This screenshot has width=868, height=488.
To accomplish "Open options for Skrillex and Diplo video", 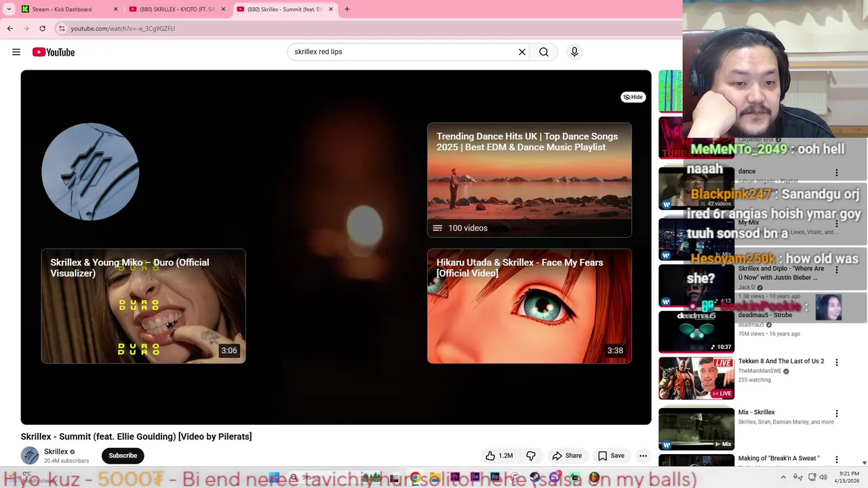I will point(836,270).
